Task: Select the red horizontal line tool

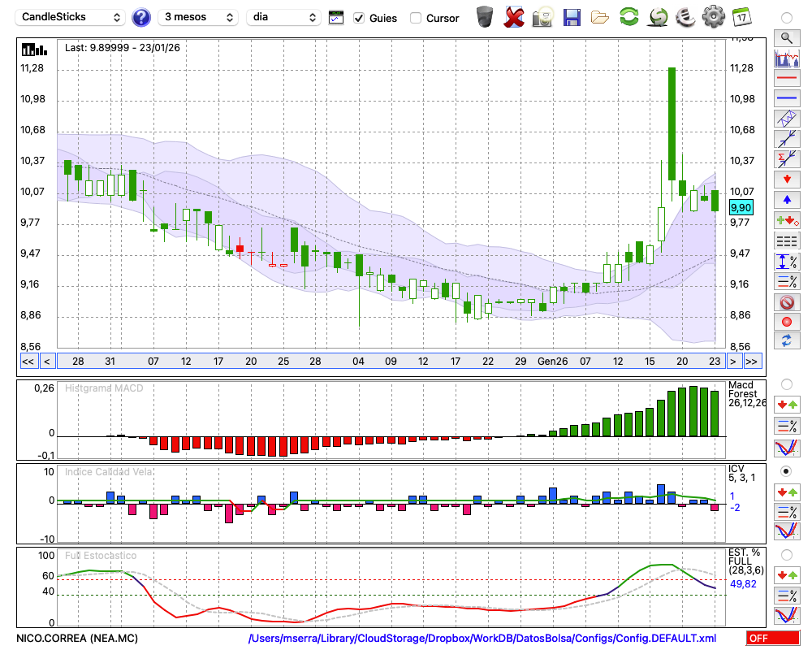Action: click(x=786, y=79)
